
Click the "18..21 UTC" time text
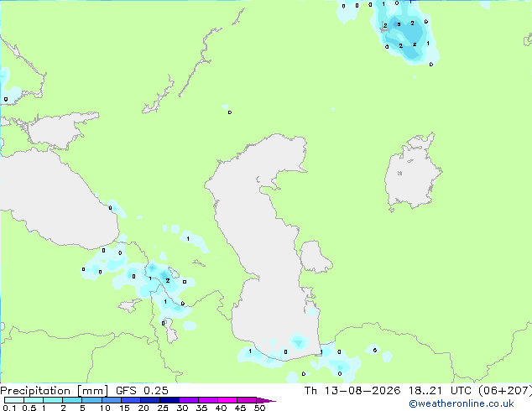click(440, 391)
